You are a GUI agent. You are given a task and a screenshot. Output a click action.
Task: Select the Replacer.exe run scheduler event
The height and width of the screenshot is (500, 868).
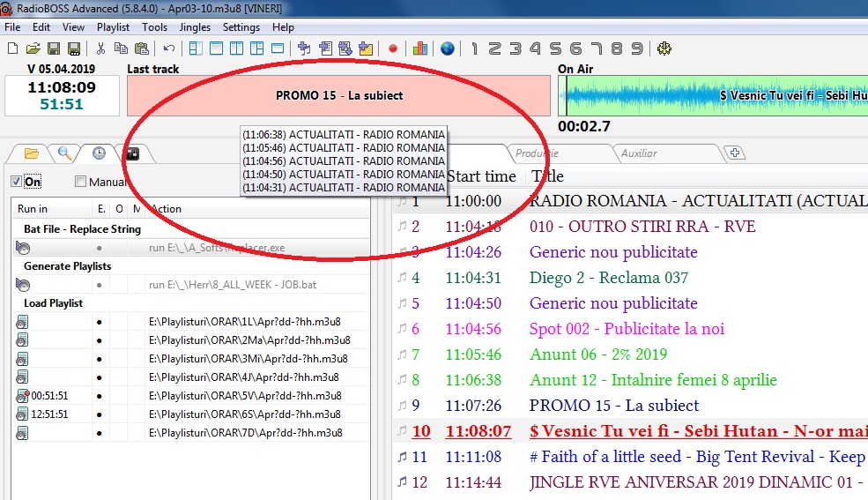[191, 248]
